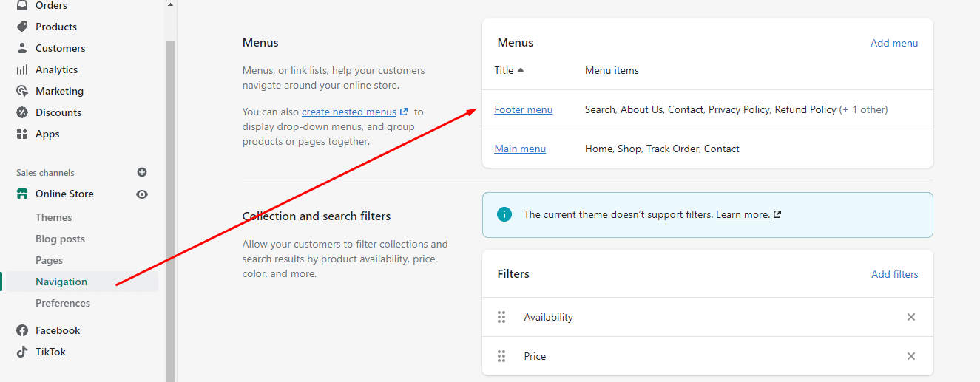Remove the Availability filter with X
Screen dimensions: 980x382
pyautogui.click(x=911, y=317)
